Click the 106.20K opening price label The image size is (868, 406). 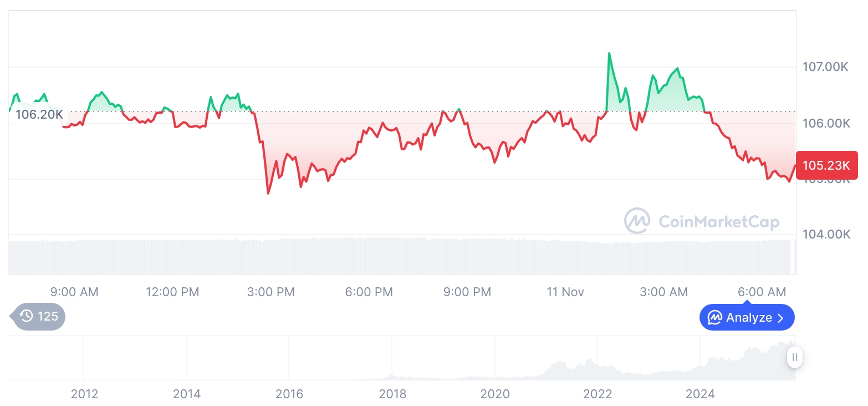tap(39, 115)
